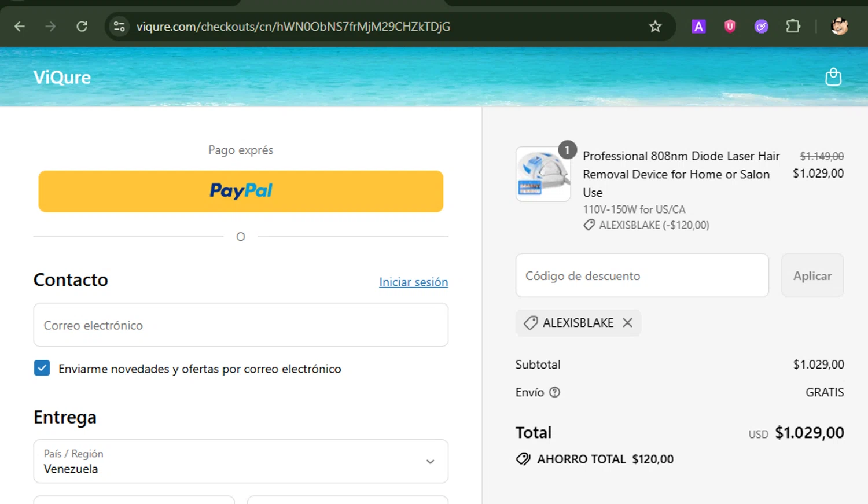This screenshot has height=504, width=868.
Task: Click the laser device product thumbnail
Action: tap(543, 174)
